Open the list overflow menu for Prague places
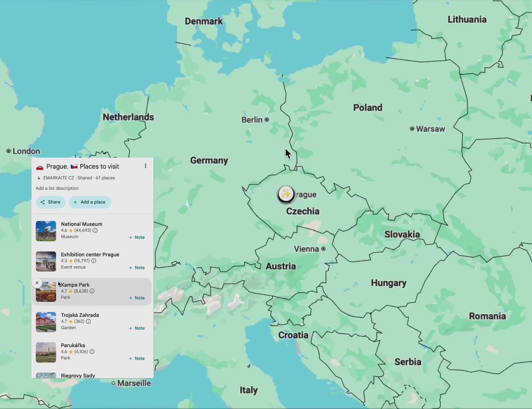532x409 pixels. 145,166
